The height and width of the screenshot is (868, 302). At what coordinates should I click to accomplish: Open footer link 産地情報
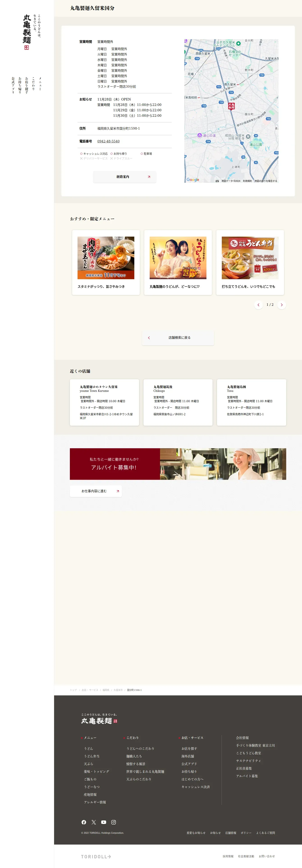pyautogui.click(x=90, y=795)
